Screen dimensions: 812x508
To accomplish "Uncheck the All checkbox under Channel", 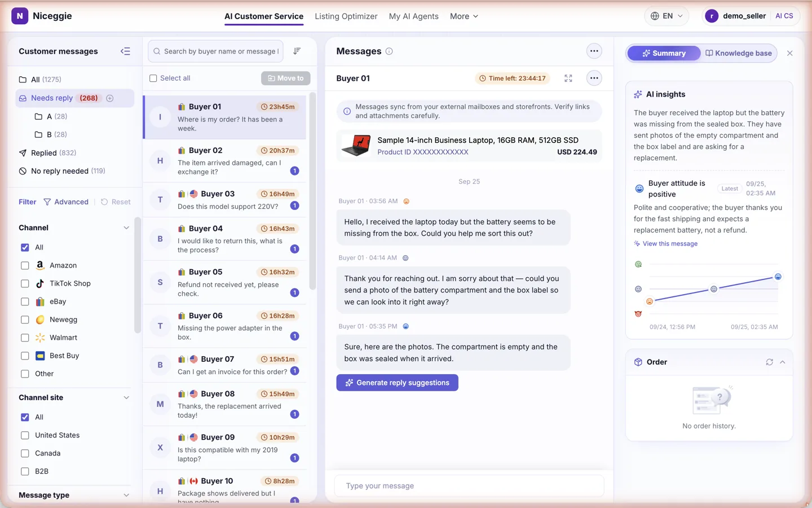I will point(25,247).
